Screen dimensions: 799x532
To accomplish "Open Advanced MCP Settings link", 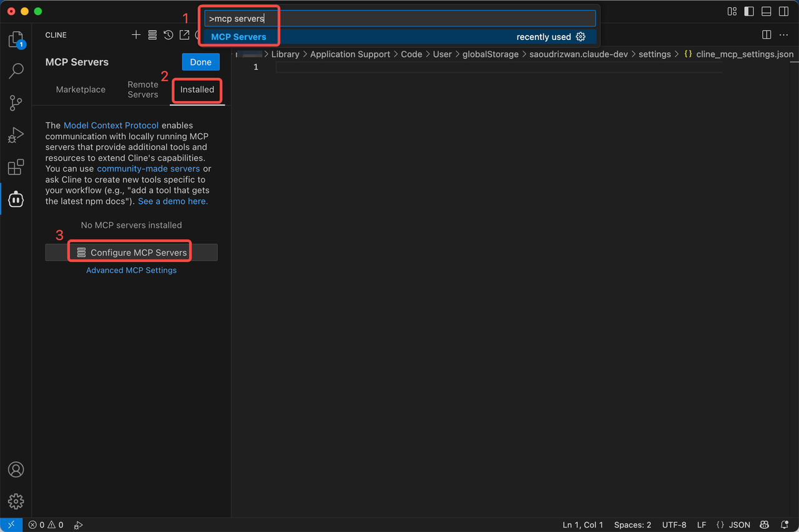I will [131, 270].
